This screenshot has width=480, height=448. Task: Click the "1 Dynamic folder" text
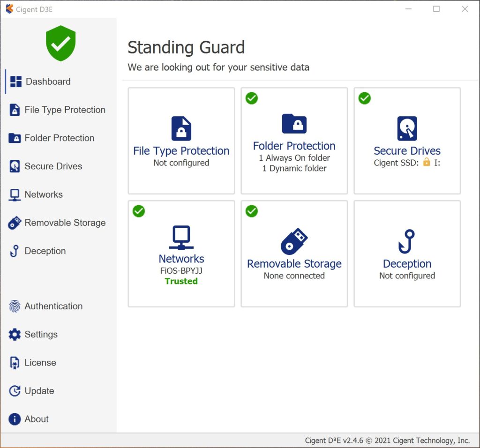pos(294,168)
